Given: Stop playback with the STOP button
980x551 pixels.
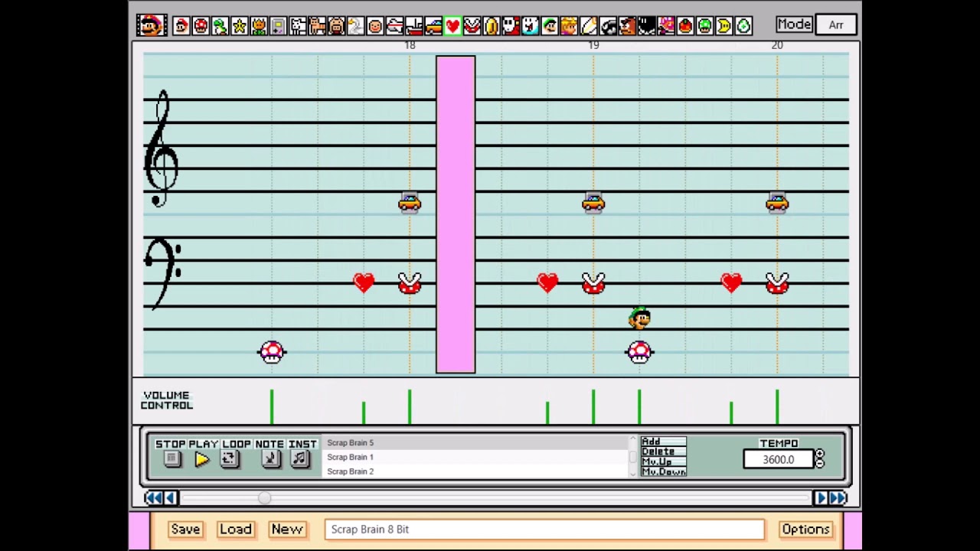Looking at the screenshot, I should (x=171, y=459).
